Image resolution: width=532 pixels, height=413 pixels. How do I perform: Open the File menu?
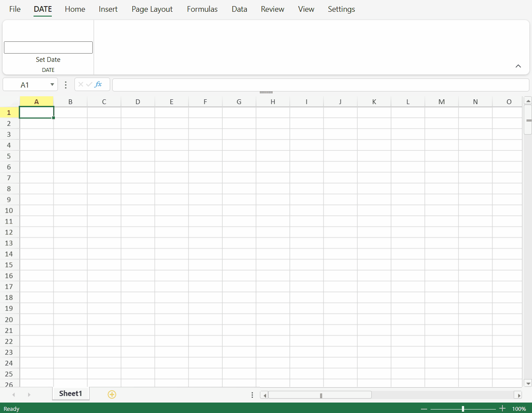point(15,9)
